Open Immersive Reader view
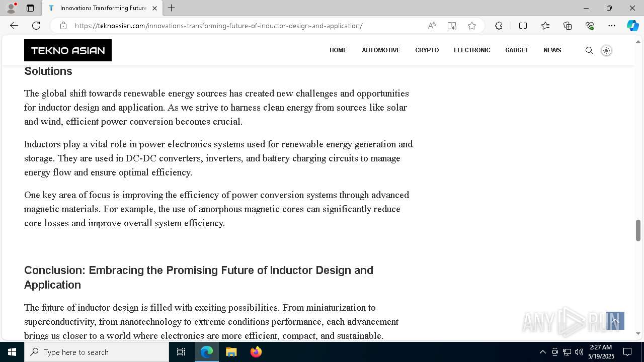644x362 pixels. tap(452, 26)
